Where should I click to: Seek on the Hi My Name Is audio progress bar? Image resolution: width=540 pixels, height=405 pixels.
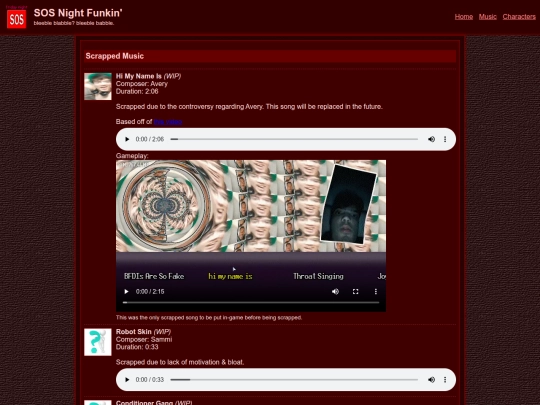click(294, 139)
